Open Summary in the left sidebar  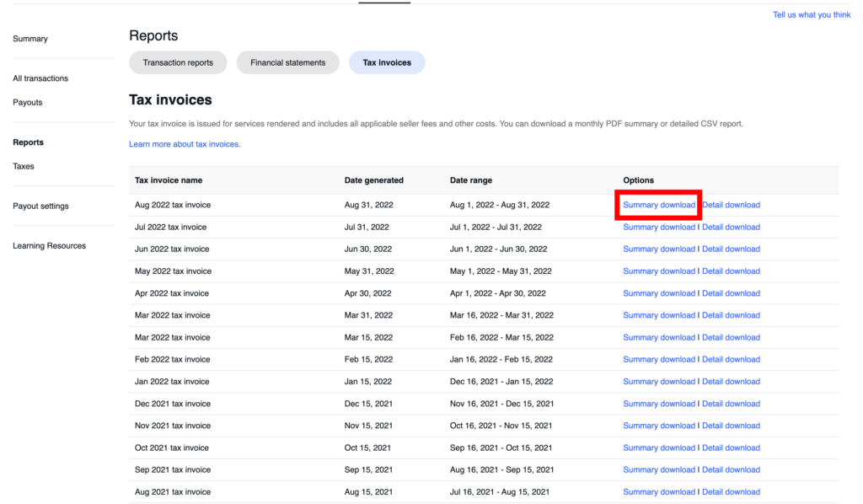click(29, 38)
